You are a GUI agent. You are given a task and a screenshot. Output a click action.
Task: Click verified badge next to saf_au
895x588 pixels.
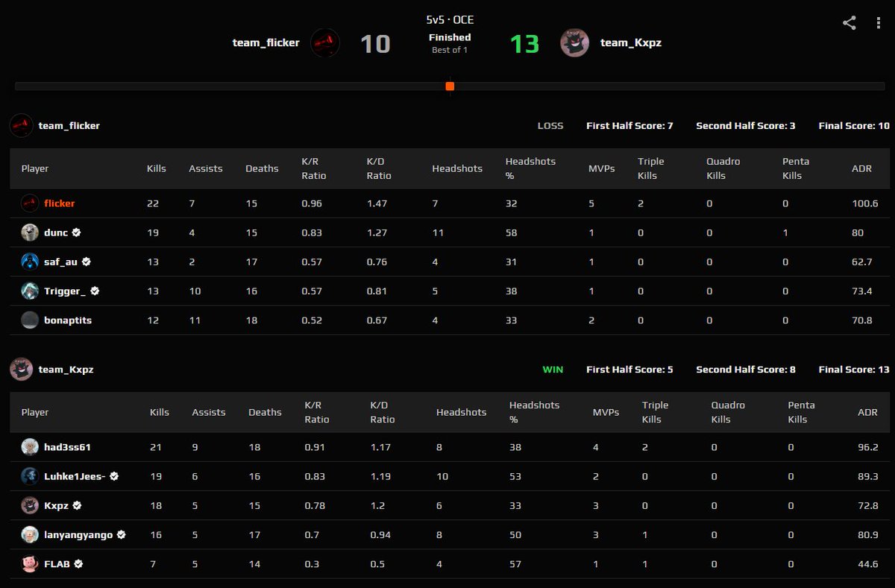click(x=87, y=262)
